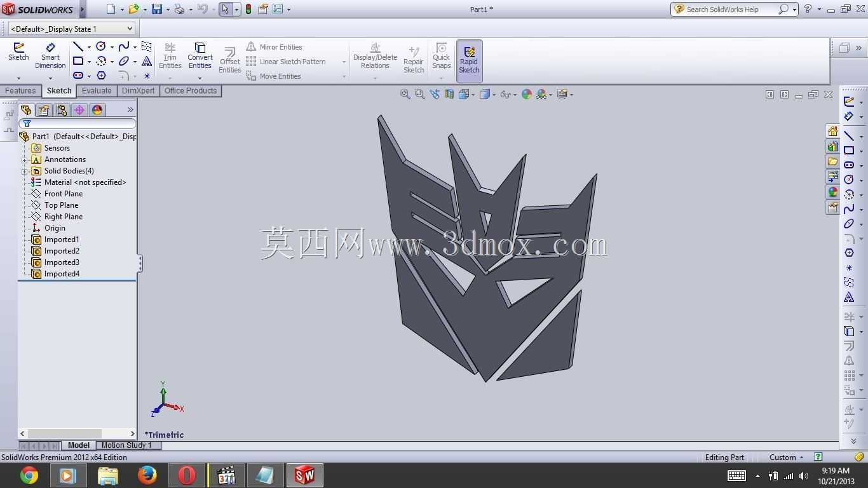
Task: Click Zoom to Area in view toolbar
Action: [419, 94]
